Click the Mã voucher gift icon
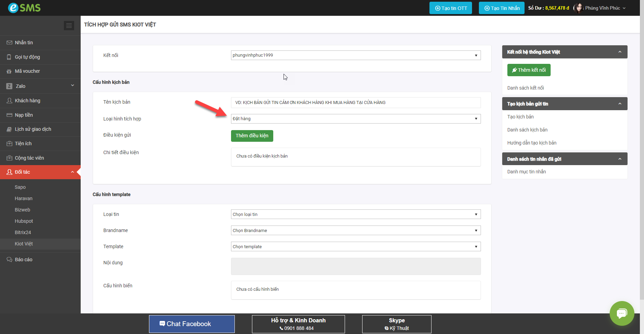Viewport: 644px width, 334px height. coord(9,71)
